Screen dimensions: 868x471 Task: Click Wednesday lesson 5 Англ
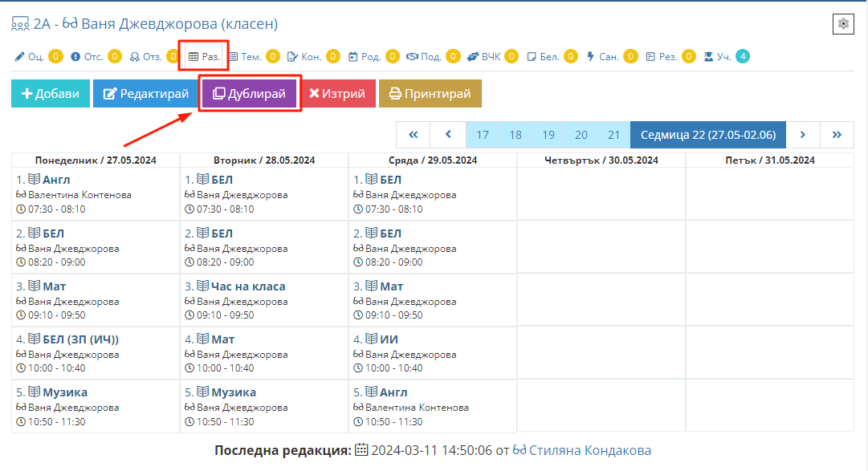click(393, 392)
